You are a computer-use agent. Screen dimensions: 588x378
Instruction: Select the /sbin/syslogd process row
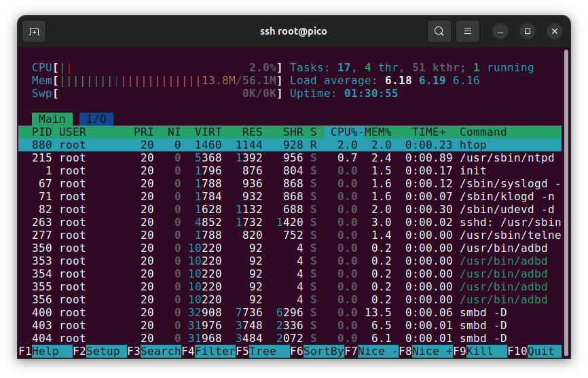point(290,183)
